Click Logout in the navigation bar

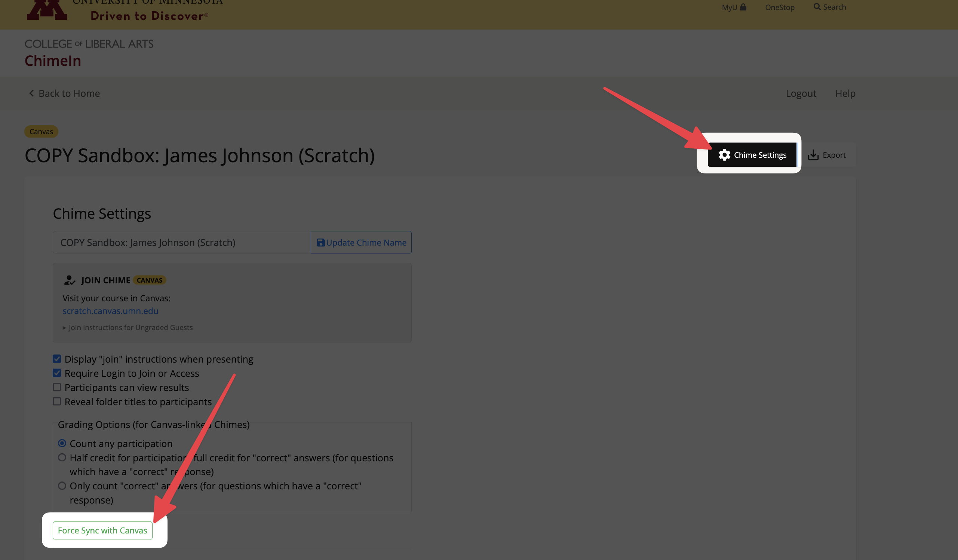pyautogui.click(x=801, y=93)
